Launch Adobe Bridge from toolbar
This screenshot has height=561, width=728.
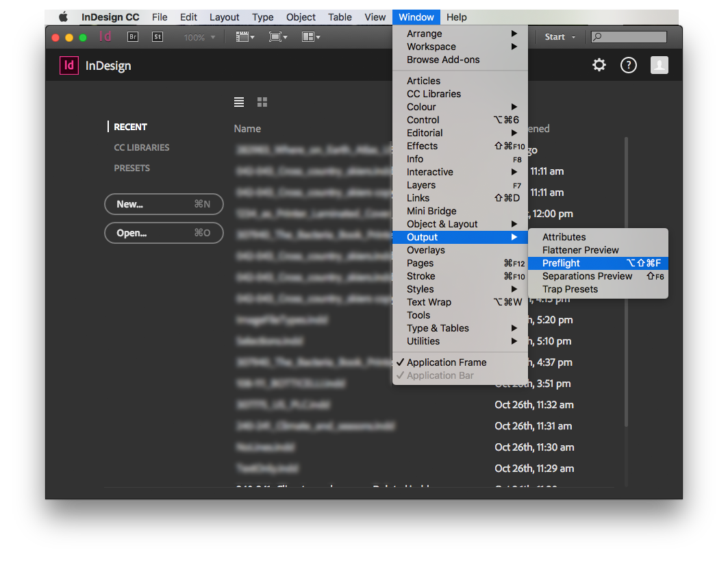[x=133, y=37]
